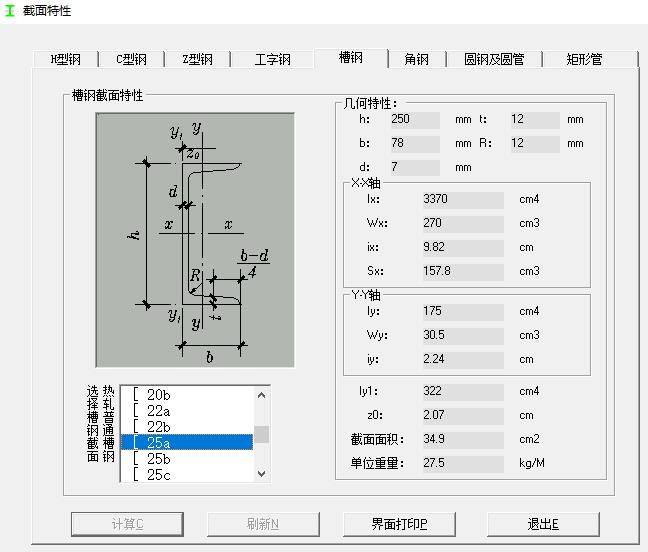Choose channel section 22b in list

pos(187,426)
